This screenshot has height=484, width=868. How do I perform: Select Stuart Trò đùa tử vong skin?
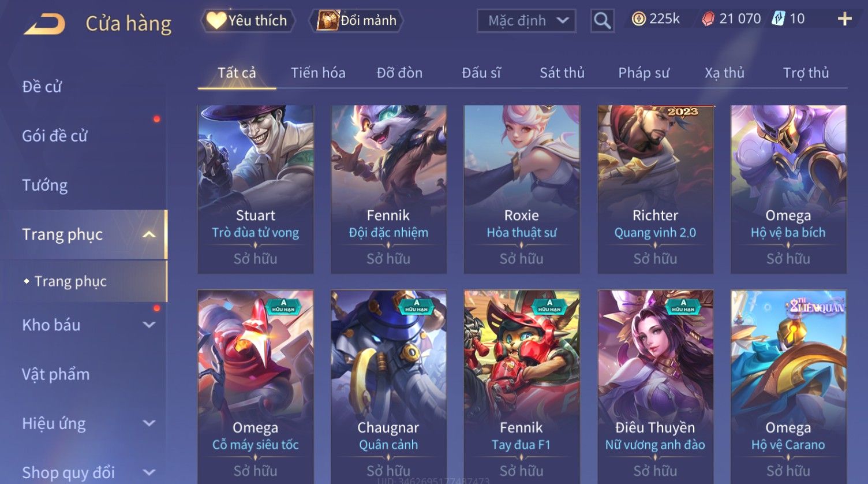256,189
